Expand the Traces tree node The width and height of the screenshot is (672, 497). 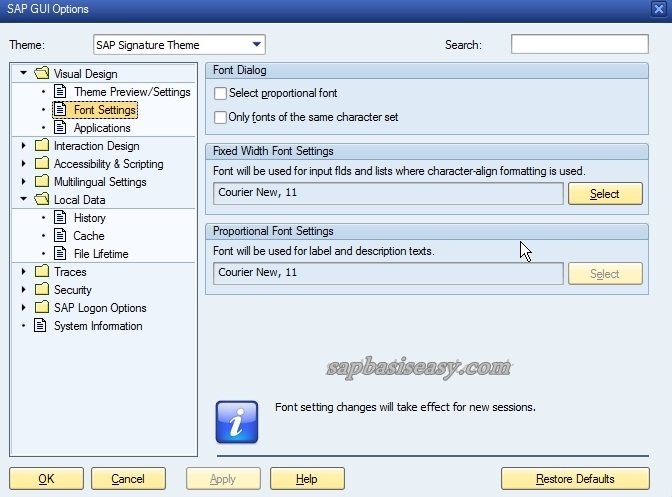24,272
